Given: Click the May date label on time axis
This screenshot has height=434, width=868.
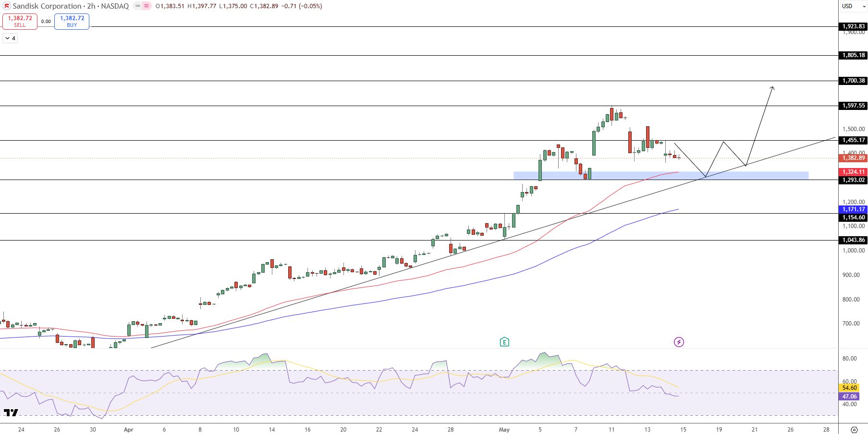Looking at the screenshot, I should pyautogui.click(x=504, y=430).
